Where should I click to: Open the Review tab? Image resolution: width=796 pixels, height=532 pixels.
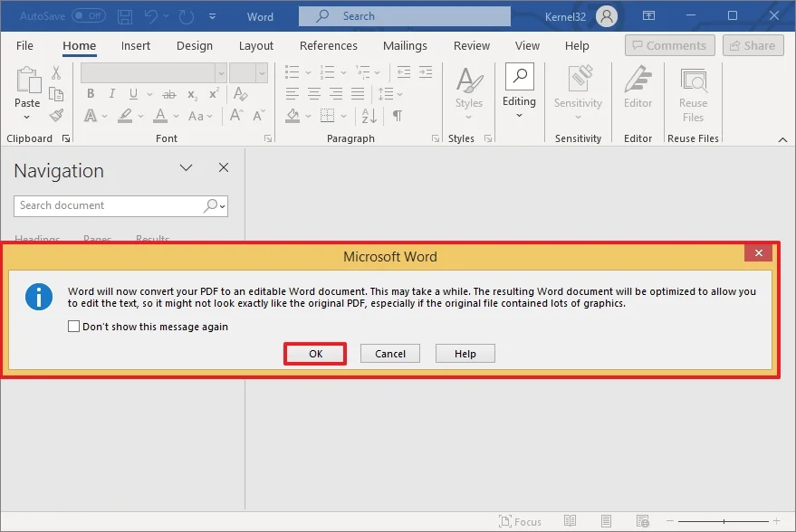coord(472,45)
